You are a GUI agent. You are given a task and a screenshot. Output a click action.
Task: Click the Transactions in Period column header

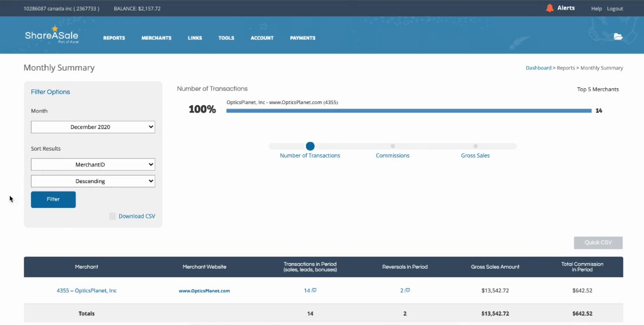(x=310, y=267)
